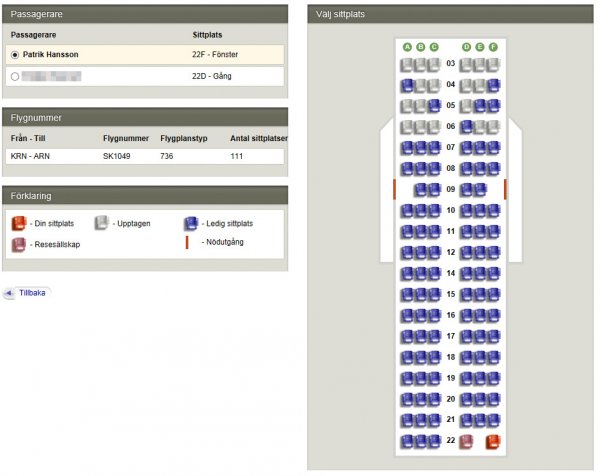Click the back arrow icon beside Tillbaka
This screenshot has height=476, width=600.
(x=9, y=293)
